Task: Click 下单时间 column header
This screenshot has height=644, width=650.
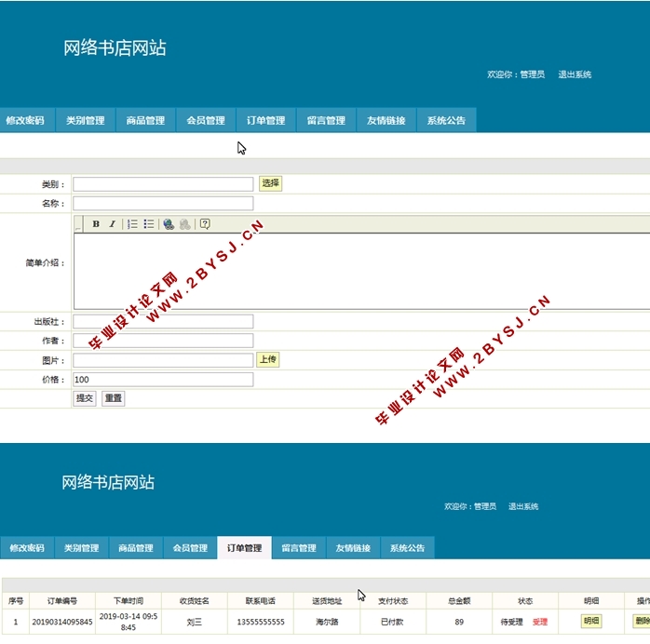Action: pos(129,600)
